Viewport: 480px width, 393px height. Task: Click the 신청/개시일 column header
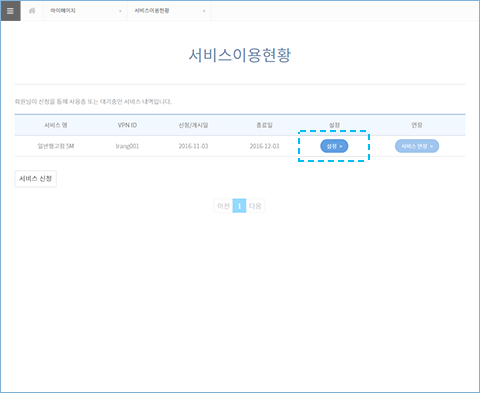(x=193, y=125)
